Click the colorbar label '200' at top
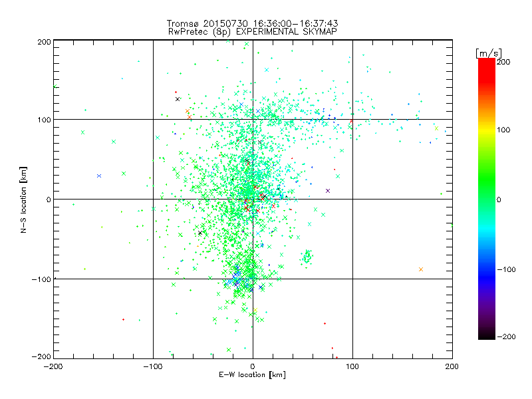Screen dimensions: 532x399 click(x=503, y=62)
